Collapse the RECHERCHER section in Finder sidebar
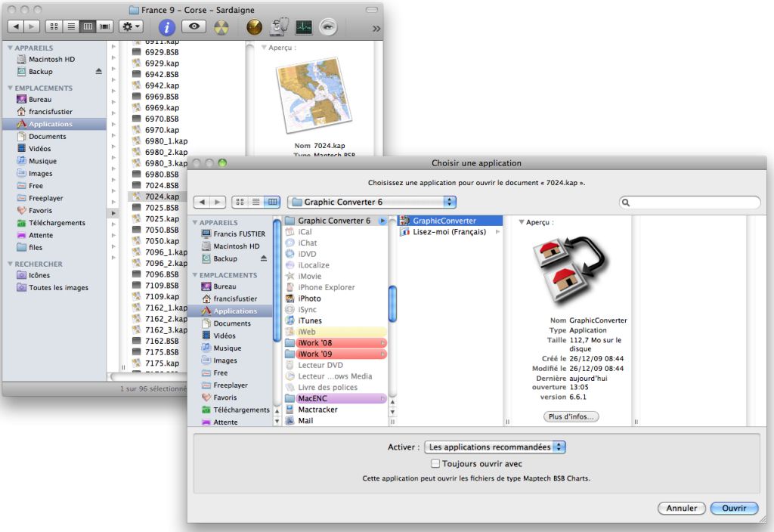Viewport: 774px width, 532px height. coord(11,264)
